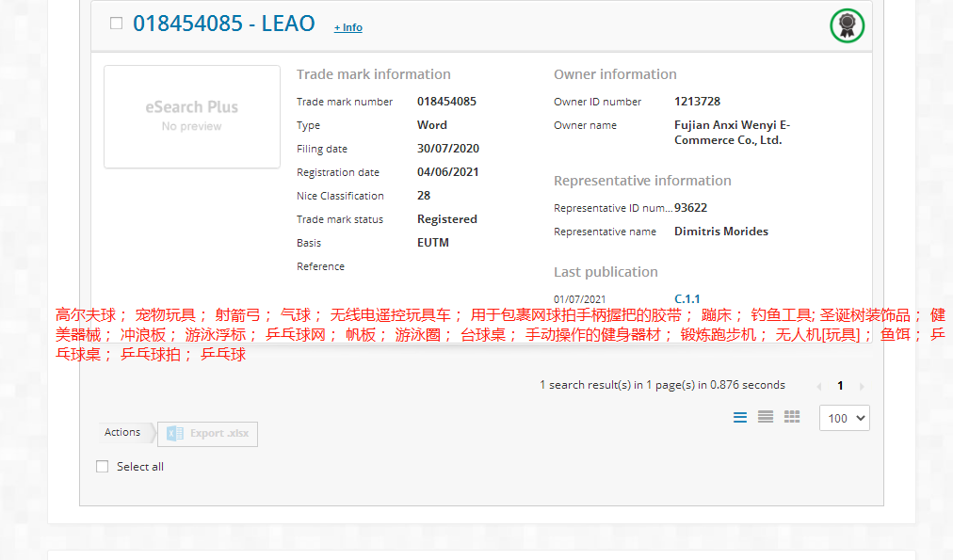Click the Owner ID number 1213728
This screenshot has height=560, width=953.
point(697,102)
